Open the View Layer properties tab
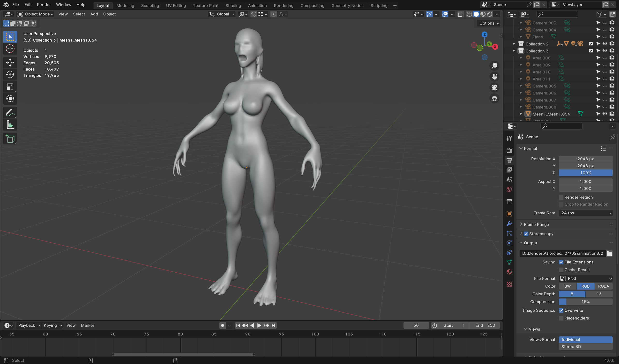This screenshot has width=619, height=364. point(509,170)
